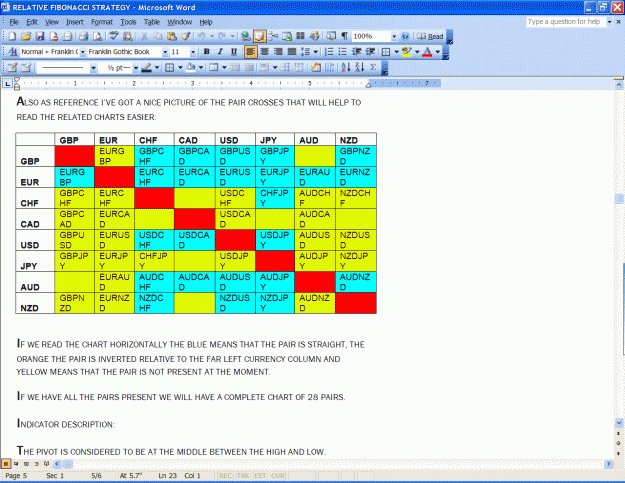625x483 pixels.
Task: Click the horizontal scrollbar right arrow
Action: point(609,464)
